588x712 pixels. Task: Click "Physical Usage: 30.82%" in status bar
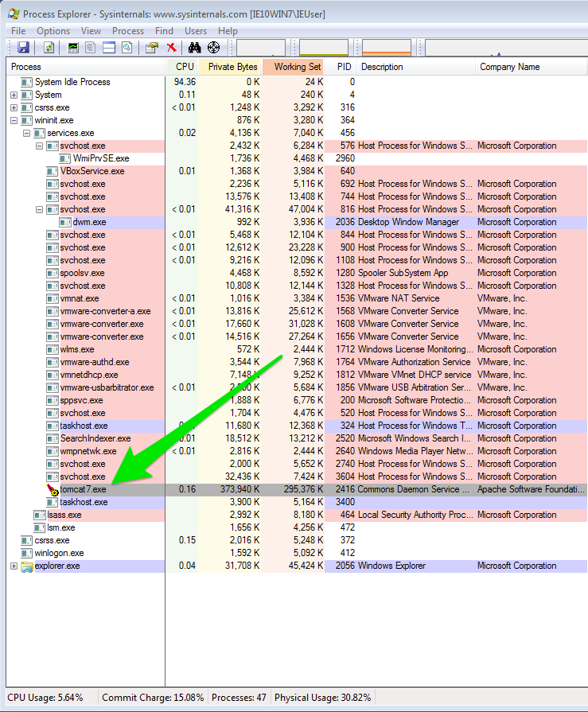(x=322, y=698)
